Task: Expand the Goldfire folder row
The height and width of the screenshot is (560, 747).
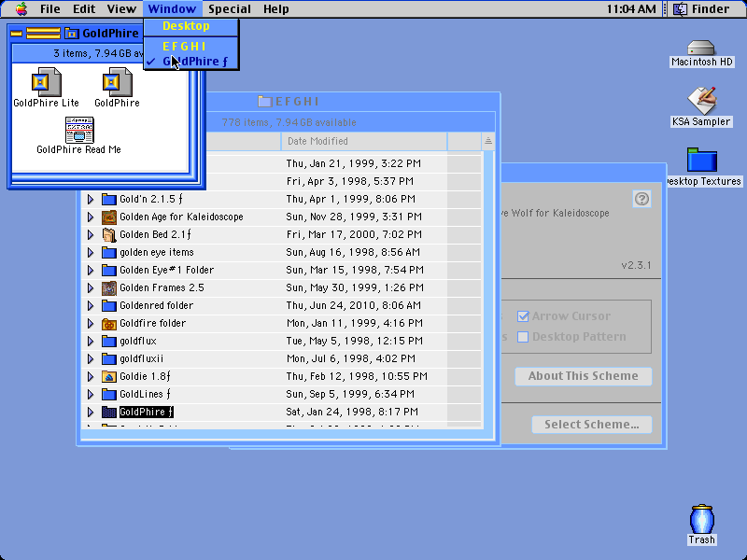Action: pos(91,323)
